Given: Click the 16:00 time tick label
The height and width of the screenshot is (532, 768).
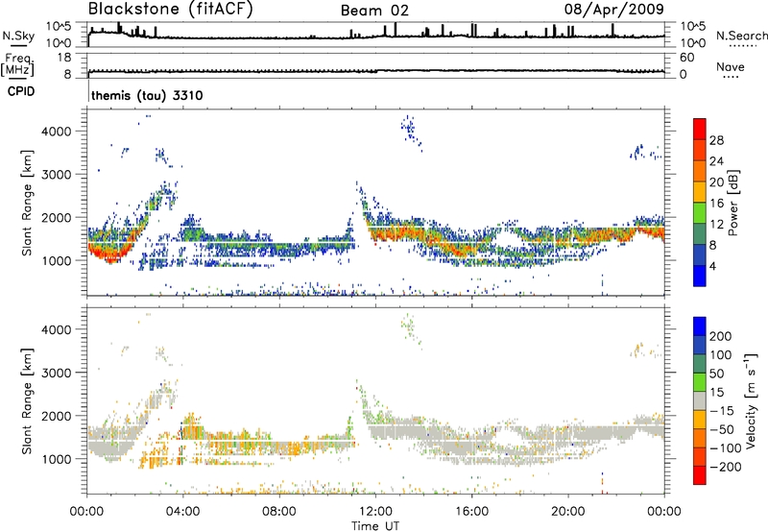Looking at the screenshot, I should click(x=471, y=512).
